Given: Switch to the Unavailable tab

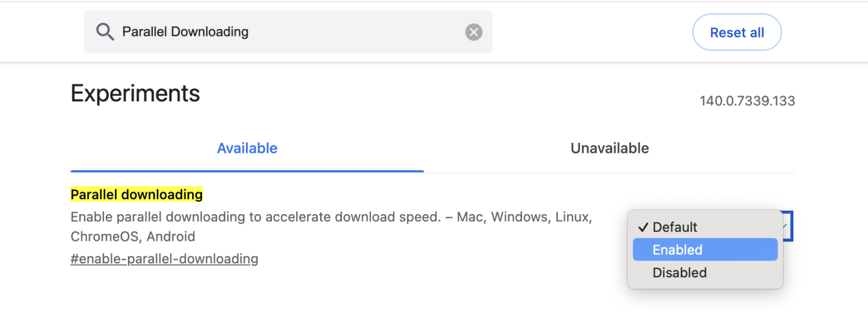Looking at the screenshot, I should 609,148.
